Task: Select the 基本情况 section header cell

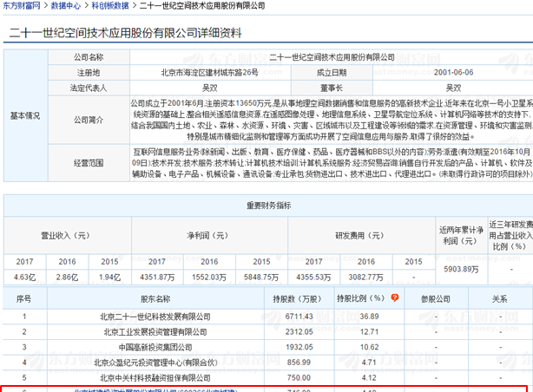Action: [25, 115]
